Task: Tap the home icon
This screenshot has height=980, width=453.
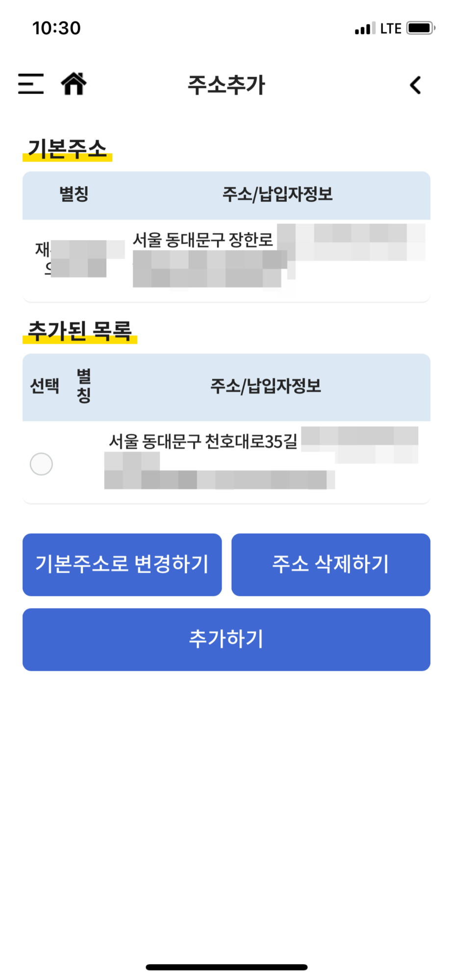Action: click(74, 83)
